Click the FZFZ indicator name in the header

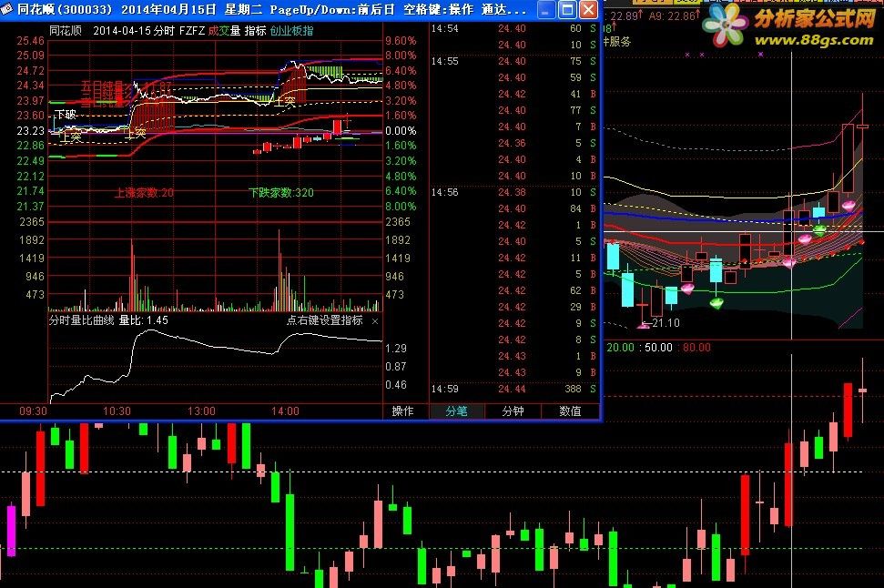pyautogui.click(x=192, y=30)
